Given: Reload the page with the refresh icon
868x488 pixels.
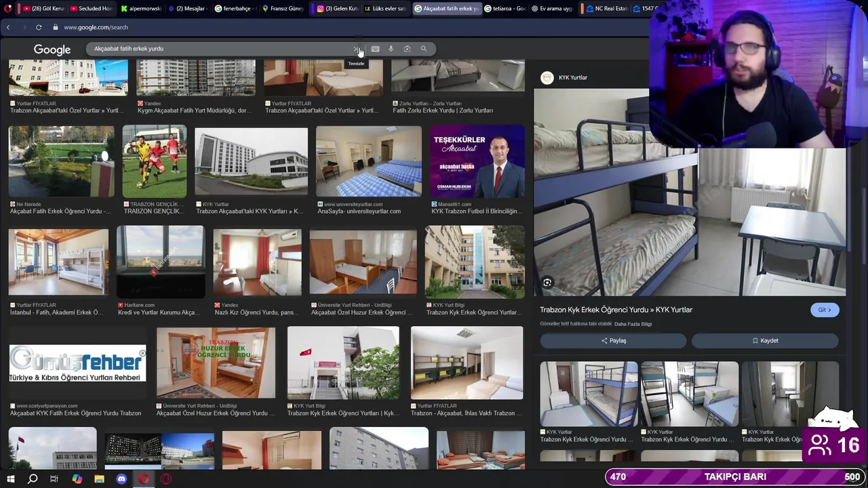Looking at the screenshot, I should pyautogui.click(x=39, y=27).
